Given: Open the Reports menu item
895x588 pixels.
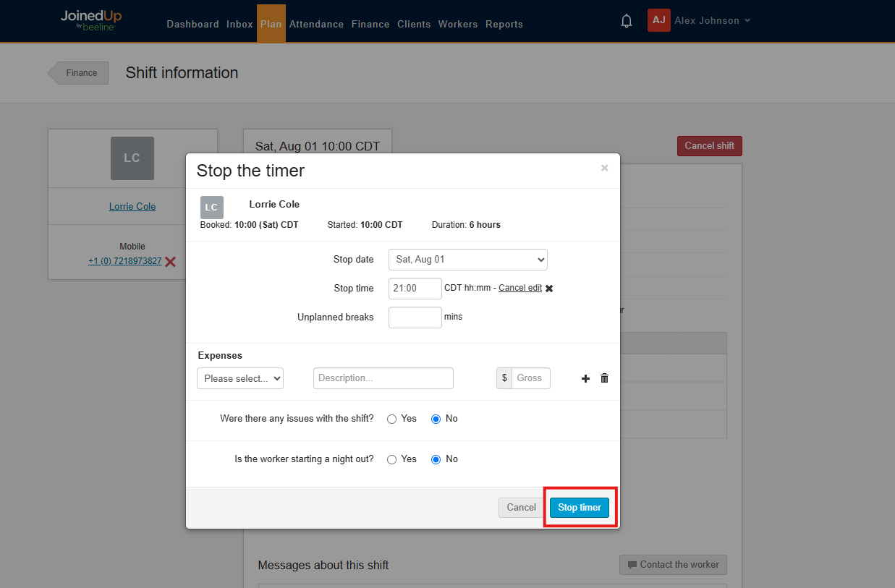Looking at the screenshot, I should coord(504,24).
